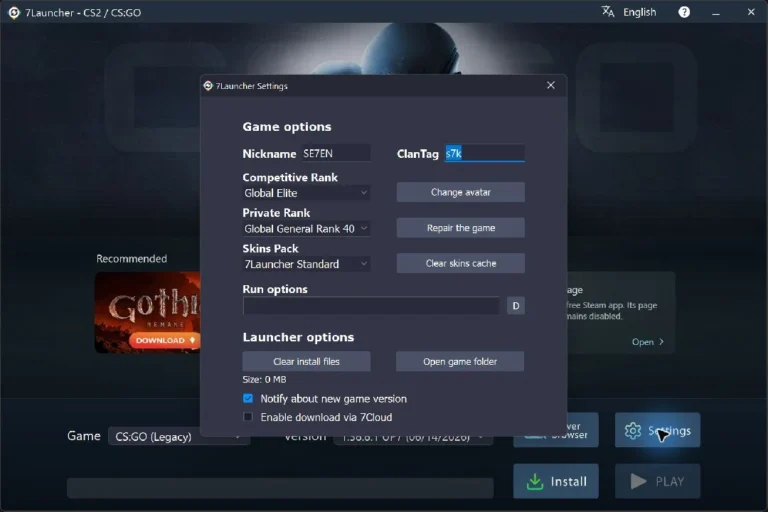Image resolution: width=768 pixels, height=512 pixels.
Task: Click the ClanTag input field
Action: coord(484,153)
